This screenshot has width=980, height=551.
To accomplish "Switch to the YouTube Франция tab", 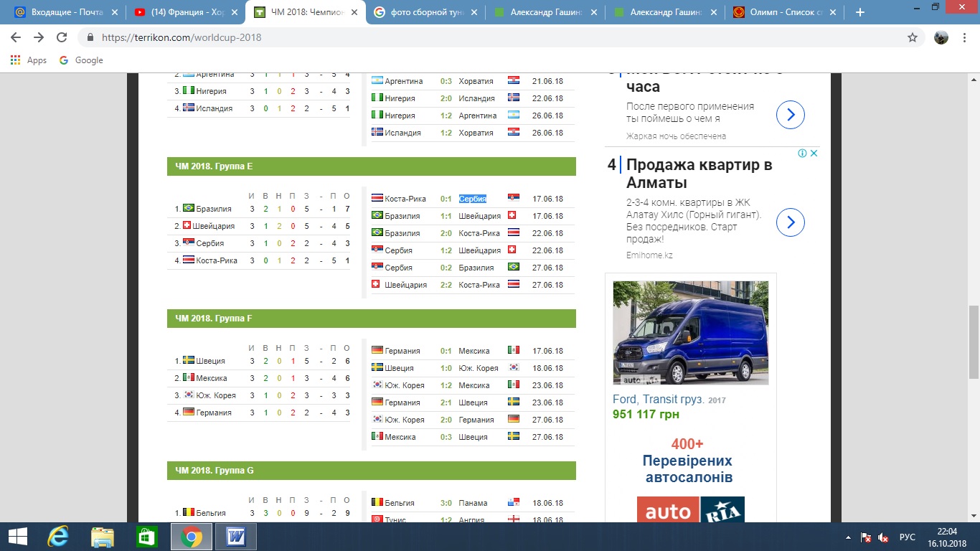I will 187,12.
